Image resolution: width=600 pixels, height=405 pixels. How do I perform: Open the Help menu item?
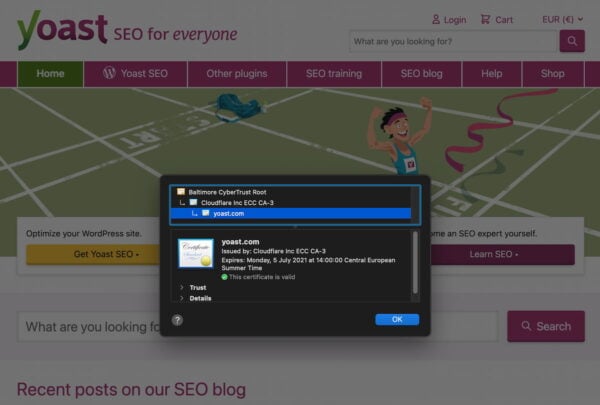(x=492, y=74)
